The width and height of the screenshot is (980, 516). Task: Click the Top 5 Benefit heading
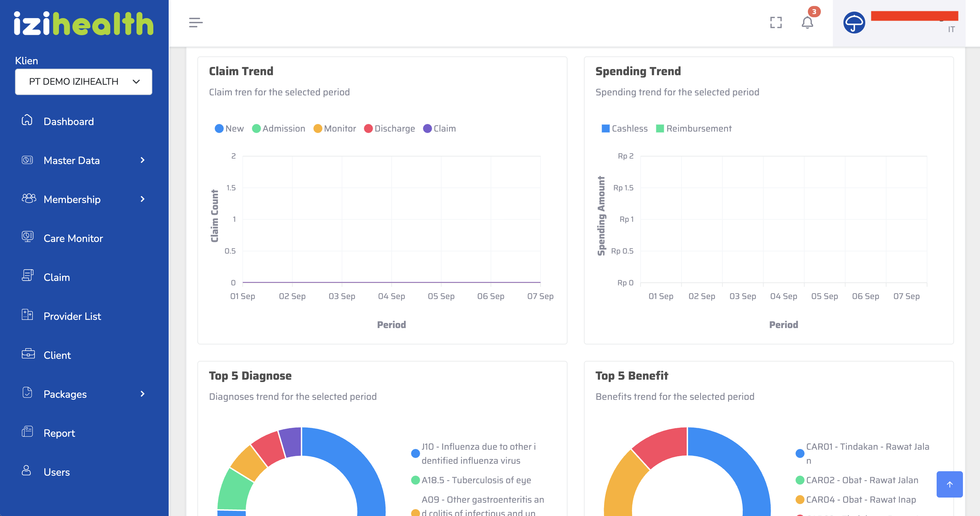tap(631, 376)
